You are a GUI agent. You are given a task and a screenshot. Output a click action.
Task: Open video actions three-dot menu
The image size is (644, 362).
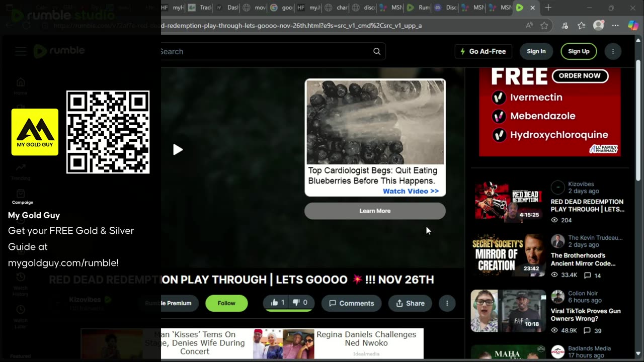point(447,303)
